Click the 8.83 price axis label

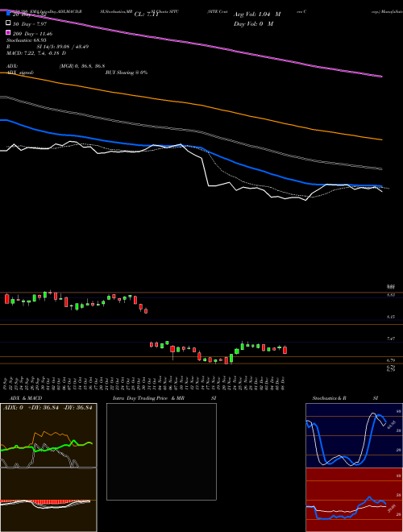391,295
